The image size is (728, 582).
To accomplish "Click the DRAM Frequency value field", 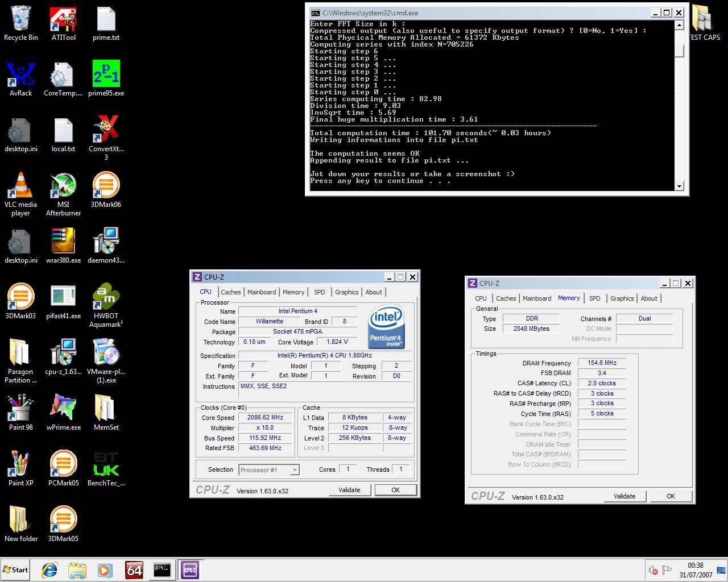I will point(602,363).
